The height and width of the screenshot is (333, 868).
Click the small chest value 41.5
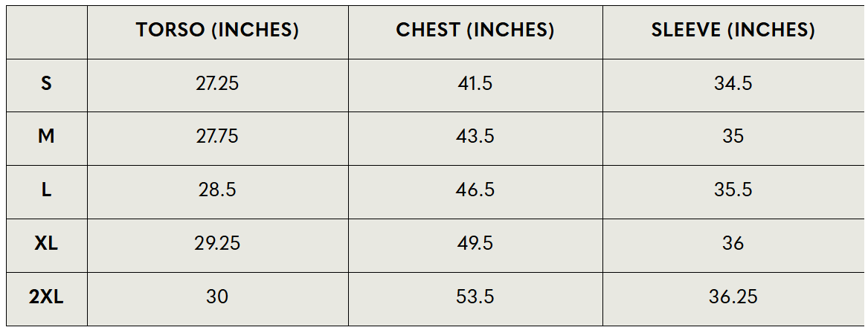click(475, 83)
